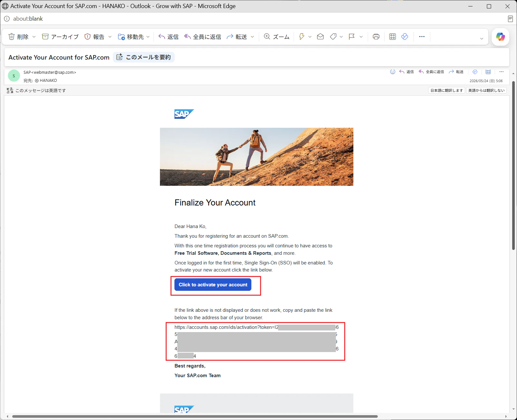Delete the email with 削除 button
The image size is (517, 420).
(18, 37)
